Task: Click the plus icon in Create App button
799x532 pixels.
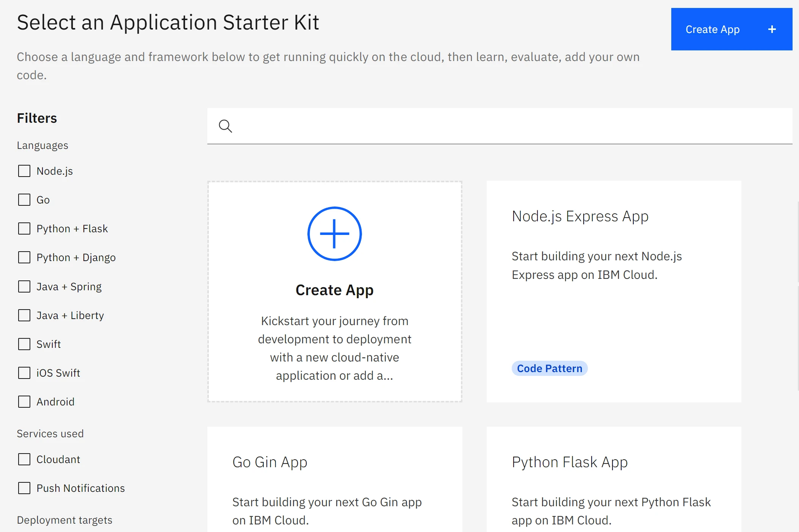Action: (772, 29)
